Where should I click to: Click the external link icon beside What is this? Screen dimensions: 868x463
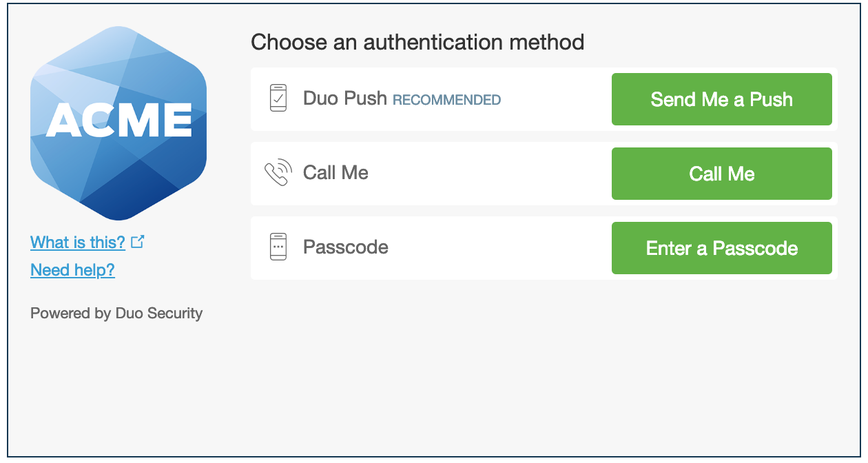[x=138, y=241]
